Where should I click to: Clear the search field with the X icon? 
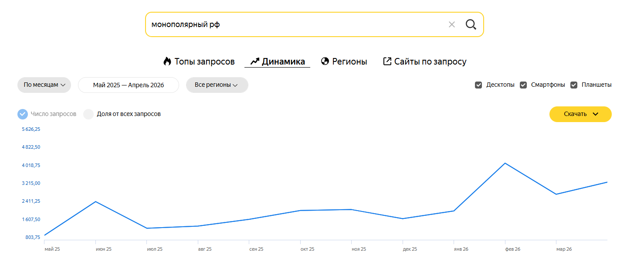452,24
